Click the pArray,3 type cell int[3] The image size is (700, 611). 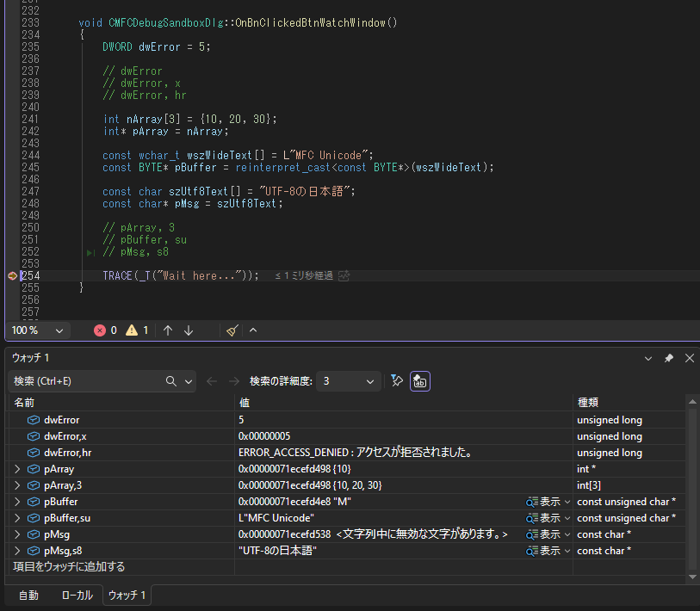click(x=629, y=485)
